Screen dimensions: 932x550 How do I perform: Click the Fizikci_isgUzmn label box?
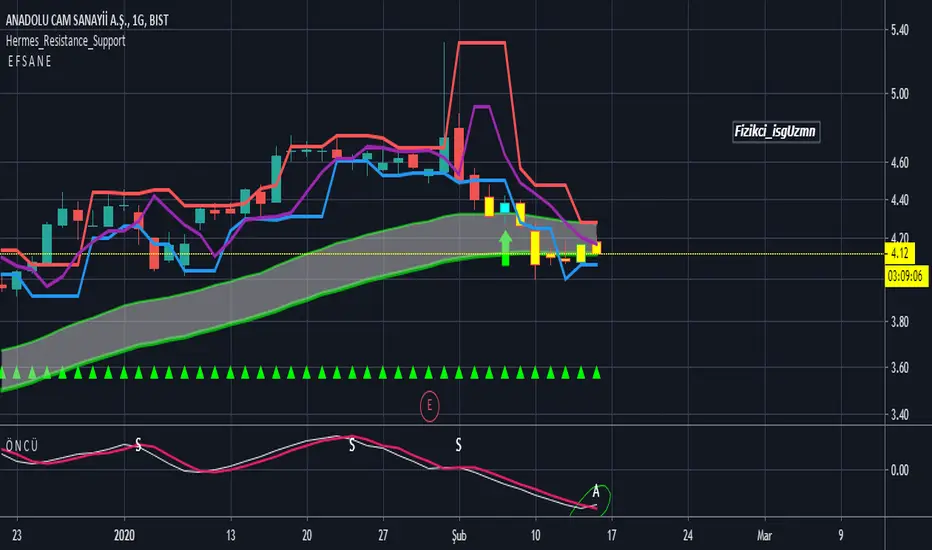776,131
